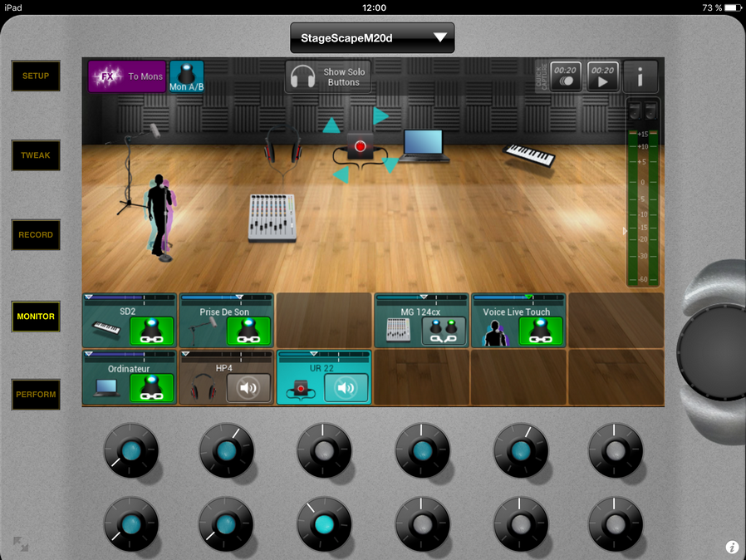Click the FX To Mons button

pos(127,76)
